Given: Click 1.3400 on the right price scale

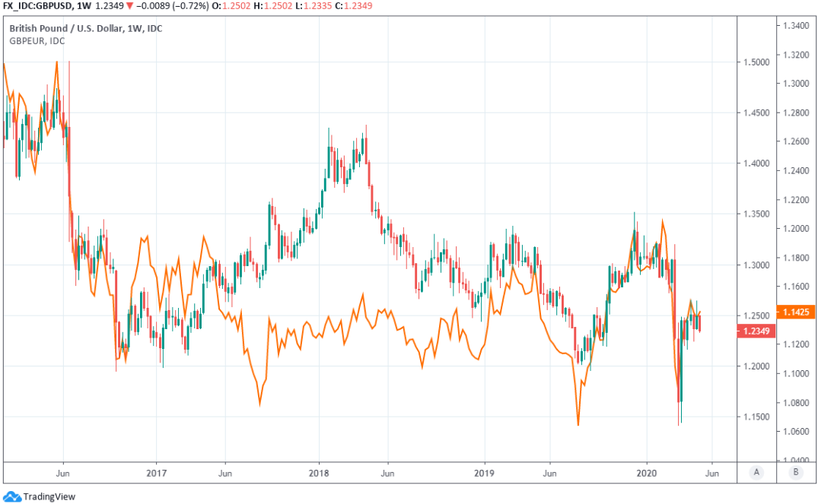Looking at the screenshot, I should pyautogui.click(x=796, y=26).
